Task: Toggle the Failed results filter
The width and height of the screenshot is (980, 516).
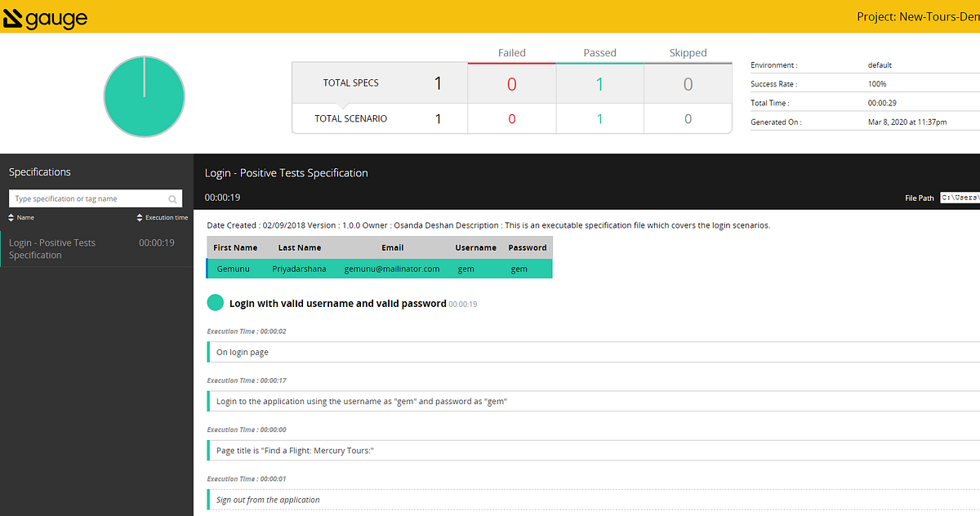Action: [x=511, y=52]
